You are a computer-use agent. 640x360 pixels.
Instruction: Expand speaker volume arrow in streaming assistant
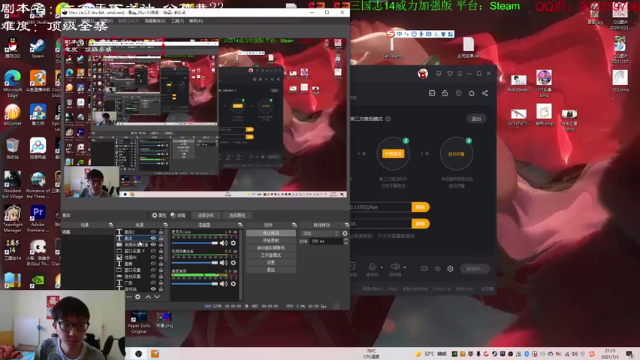pyautogui.click(x=404, y=268)
